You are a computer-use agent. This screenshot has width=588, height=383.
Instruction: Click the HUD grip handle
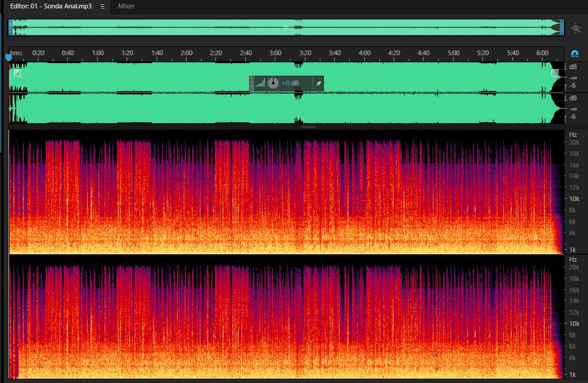pos(251,83)
